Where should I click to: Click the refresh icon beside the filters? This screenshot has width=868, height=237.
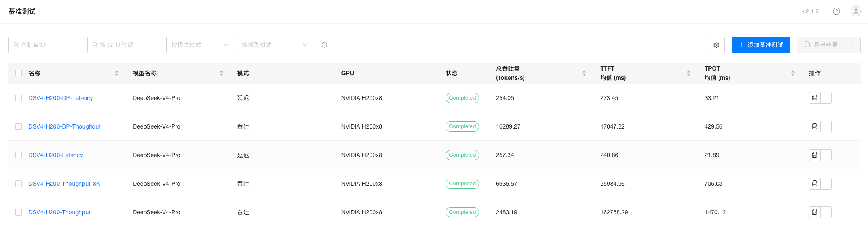324,45
